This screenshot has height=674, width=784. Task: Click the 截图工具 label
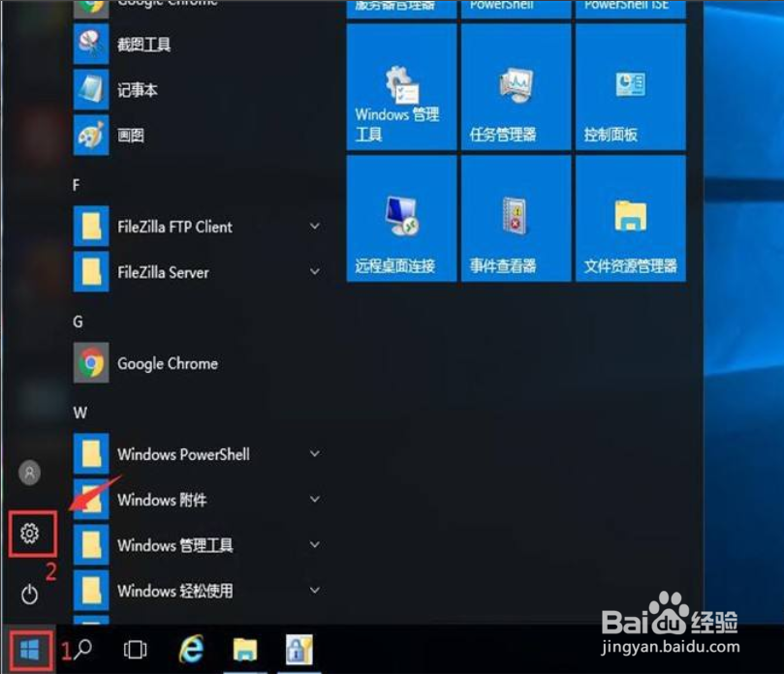pos(144,45)
